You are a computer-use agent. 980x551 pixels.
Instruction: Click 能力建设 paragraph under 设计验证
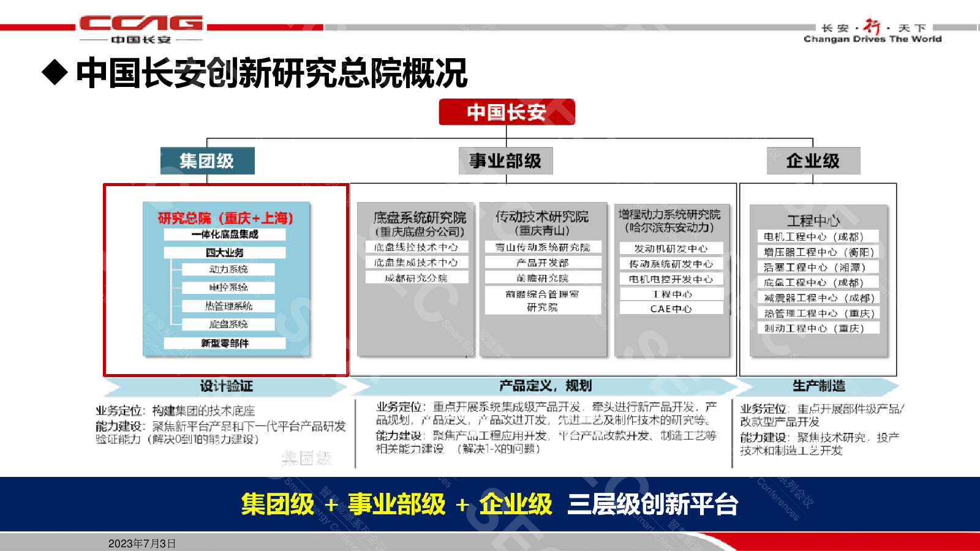click(221, 433)
